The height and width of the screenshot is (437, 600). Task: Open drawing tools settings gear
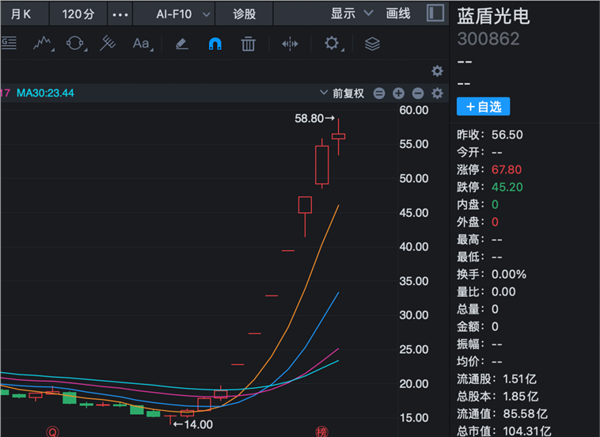[333, 44]
